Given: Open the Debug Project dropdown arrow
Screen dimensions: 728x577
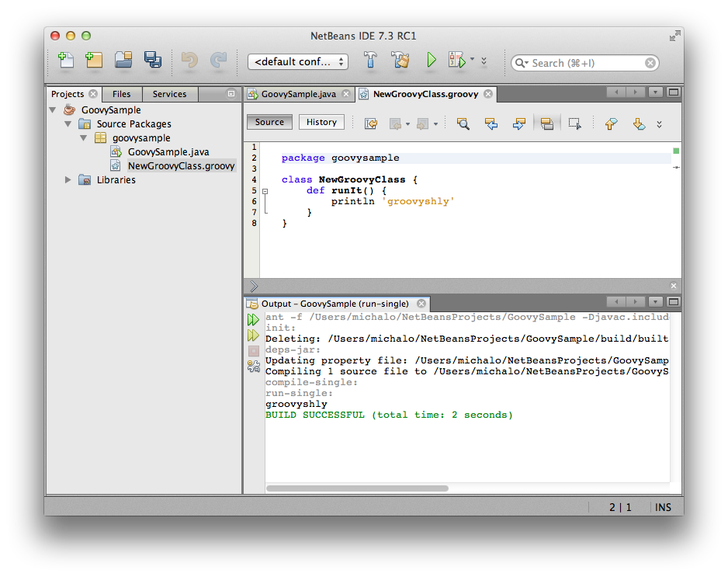Looking at the screenshot, I should [472, 59].
